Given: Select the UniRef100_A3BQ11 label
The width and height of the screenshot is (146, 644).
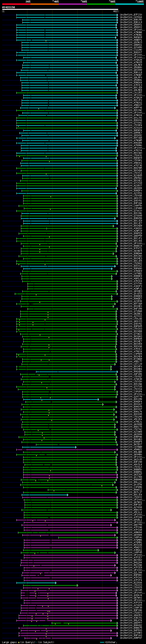Looking at the screenshot, I should point(131,550).
